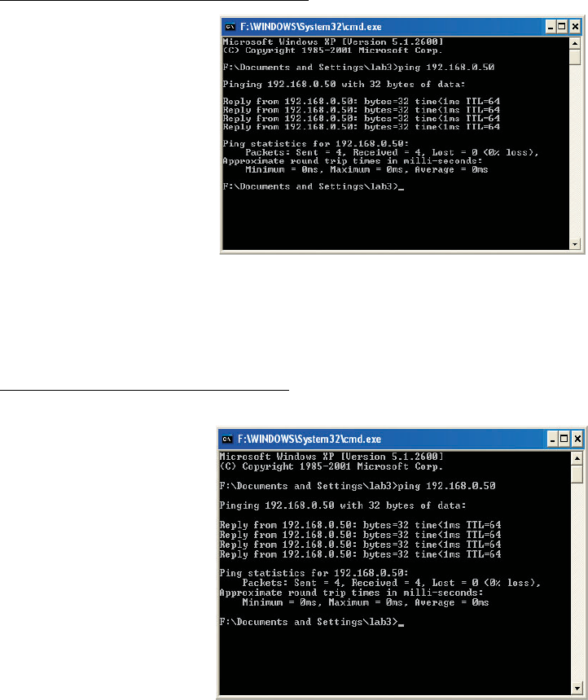This screenshot has width=588, height=700.
Task: Click the blinking prompt in upper console
Action: tap(401, 189)
